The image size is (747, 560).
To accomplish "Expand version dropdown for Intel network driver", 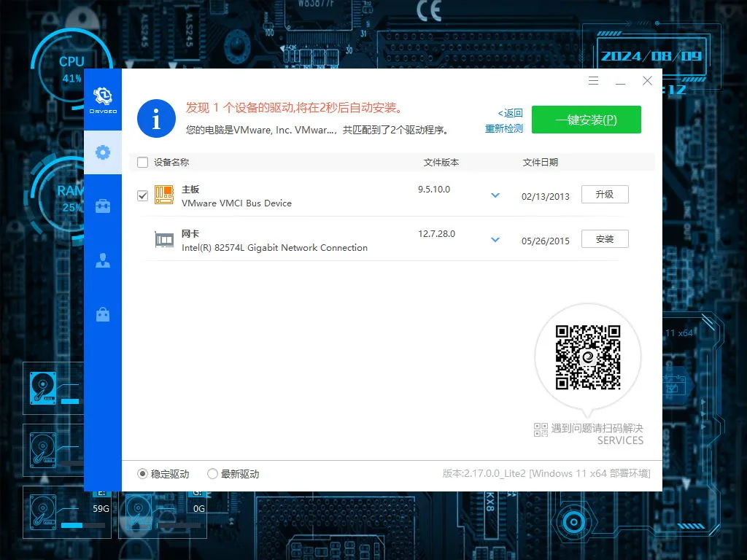I will (495, 239).
